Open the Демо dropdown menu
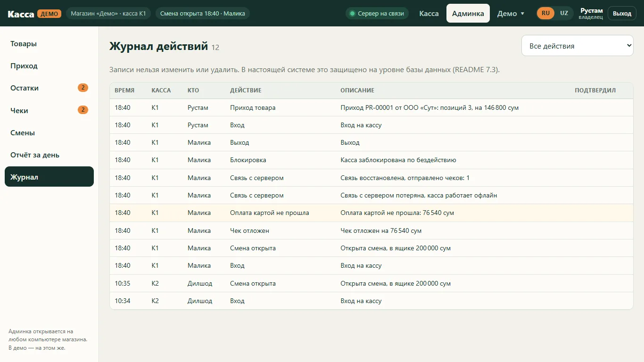This screenshot has width=644, height=362. (x=511, y=14)
